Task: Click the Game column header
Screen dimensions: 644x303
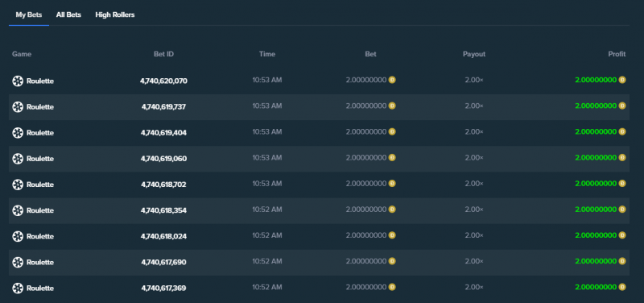Action: tap(22, 54)
